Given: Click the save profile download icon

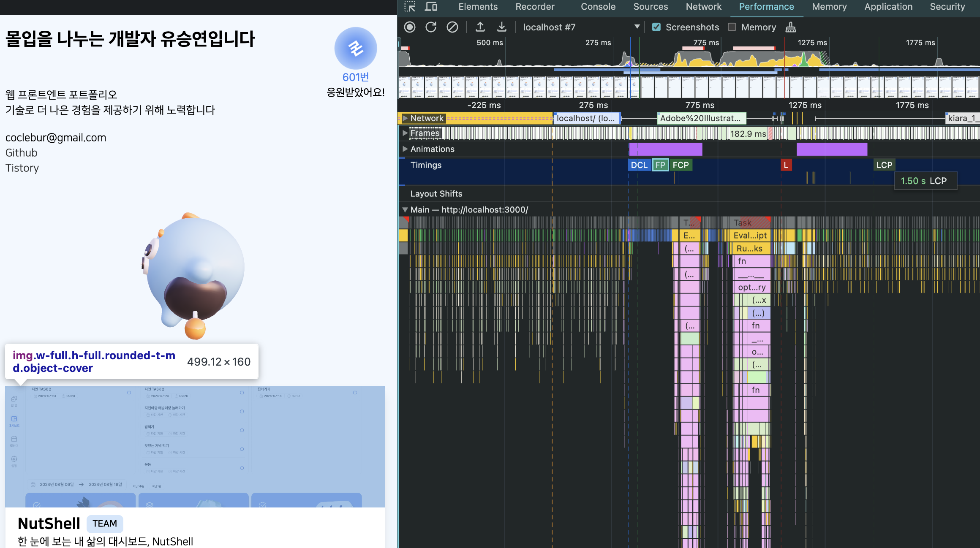Looking at the screenshot, I should (501, 27).
